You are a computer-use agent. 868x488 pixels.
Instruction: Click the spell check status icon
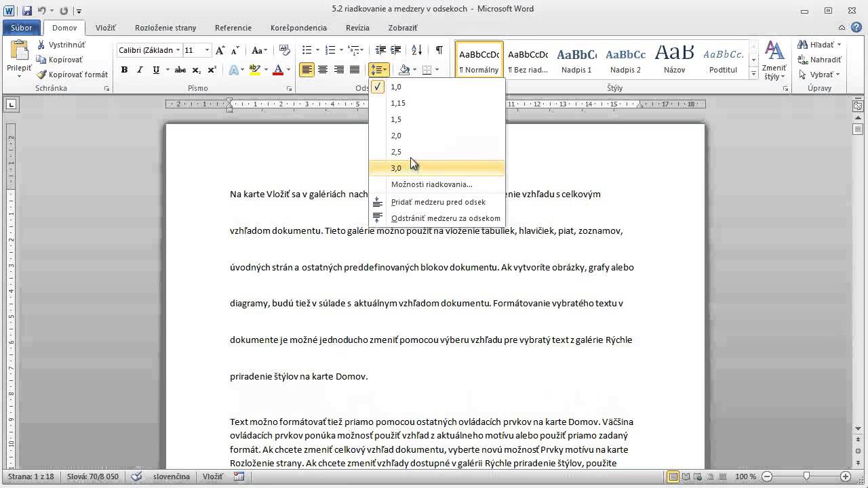[137, 476]
